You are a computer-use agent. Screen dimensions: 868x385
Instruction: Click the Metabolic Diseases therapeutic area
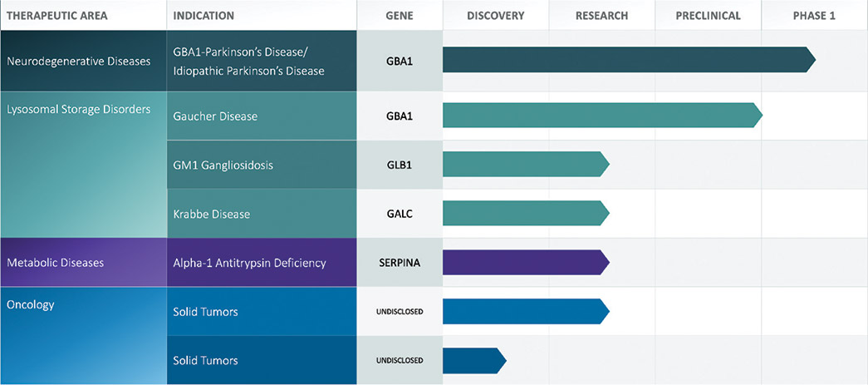56,263
